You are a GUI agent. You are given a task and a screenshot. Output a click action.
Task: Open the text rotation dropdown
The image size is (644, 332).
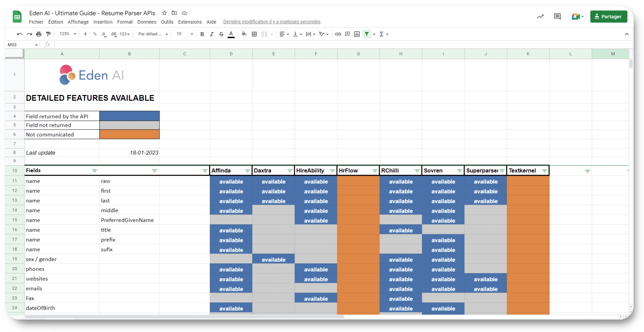pos(324,34)
